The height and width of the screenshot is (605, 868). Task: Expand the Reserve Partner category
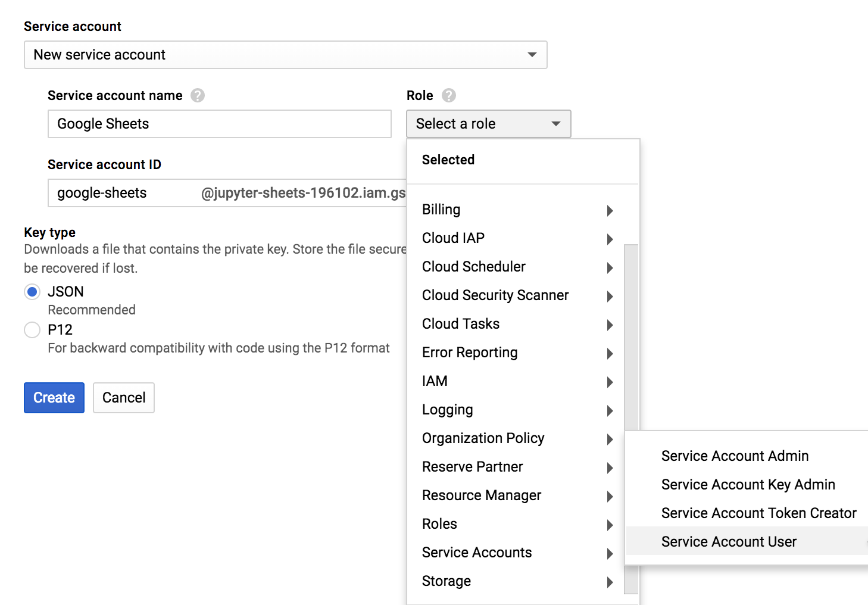pos(516,467)
